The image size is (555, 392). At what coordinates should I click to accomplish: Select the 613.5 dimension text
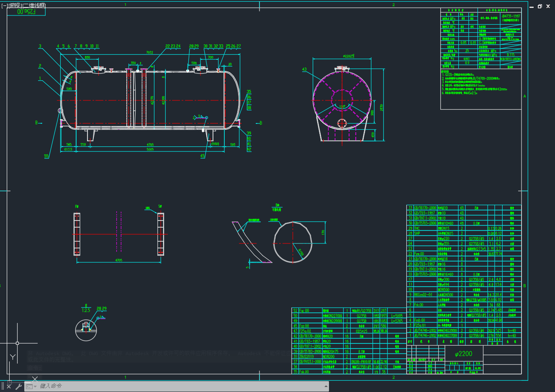click(68, 149)
